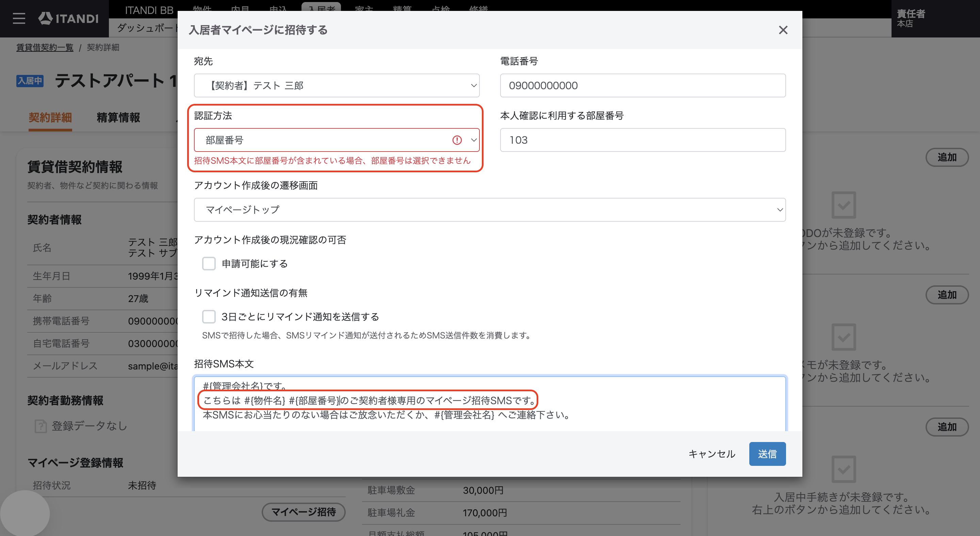
Task: Click the checklist icon above 入居中手続きが未登録
Action: pyautogui.click(x=844, y=469)
